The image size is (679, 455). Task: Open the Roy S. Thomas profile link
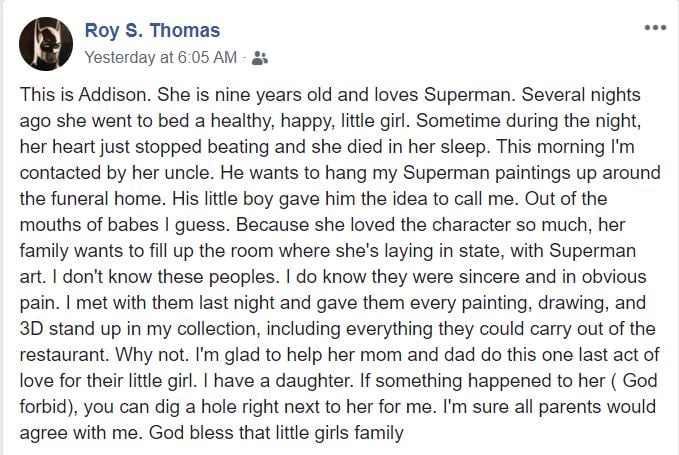click(152, 31)
